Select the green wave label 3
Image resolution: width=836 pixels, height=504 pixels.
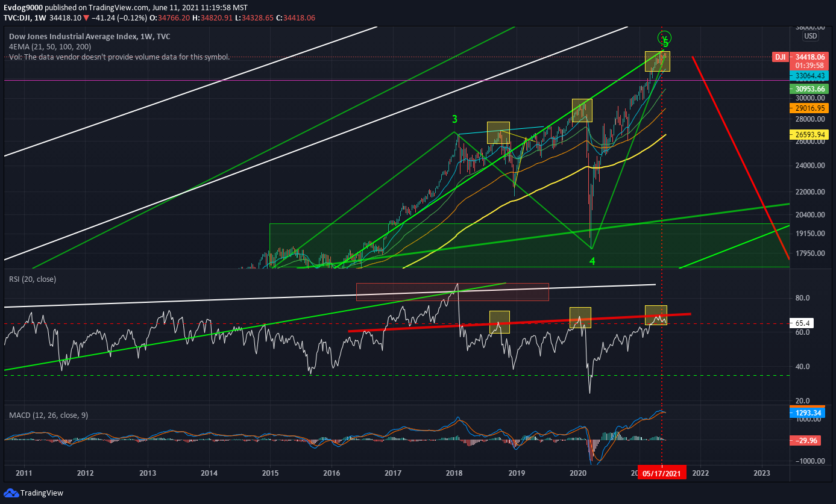coord(455,119)
